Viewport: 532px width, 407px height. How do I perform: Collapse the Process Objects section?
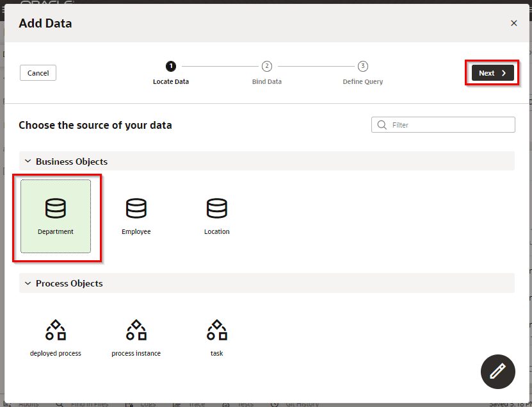[28, 283]
